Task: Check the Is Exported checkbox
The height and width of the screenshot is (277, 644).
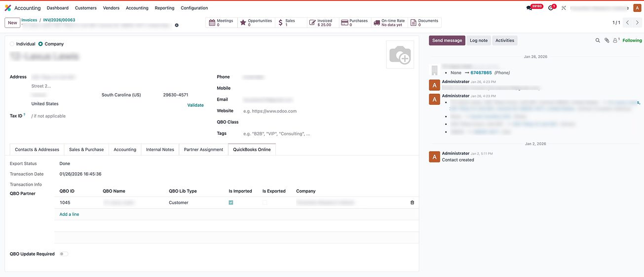Action: click(x=265, y=202)
